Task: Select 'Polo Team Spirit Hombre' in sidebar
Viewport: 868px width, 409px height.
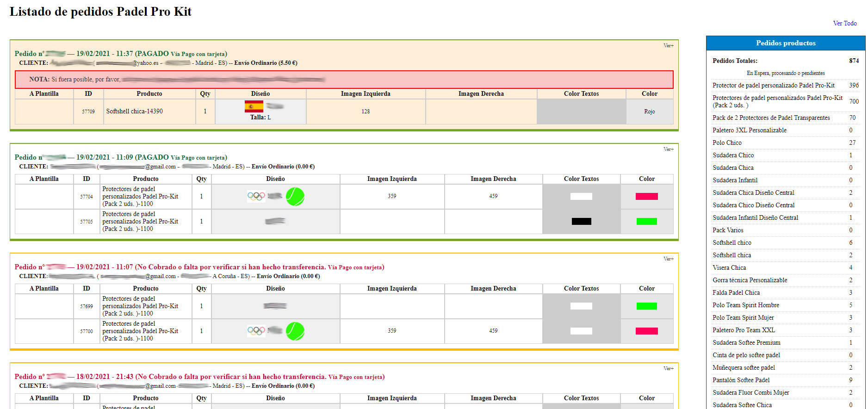Action: pyautogui.click(x=786, y=305)
